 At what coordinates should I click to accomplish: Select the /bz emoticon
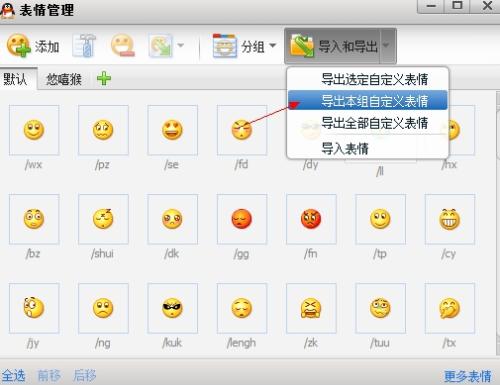click(34, 219)
